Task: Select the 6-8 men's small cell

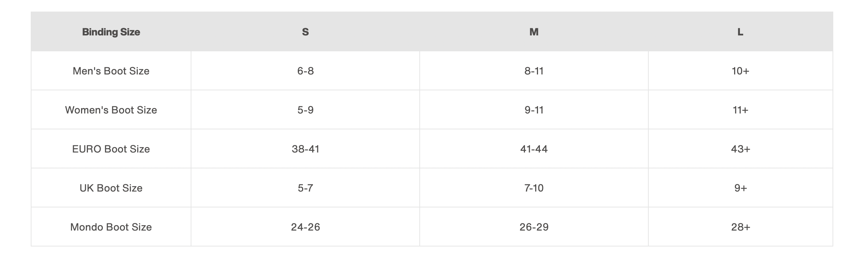Action: 305,71
